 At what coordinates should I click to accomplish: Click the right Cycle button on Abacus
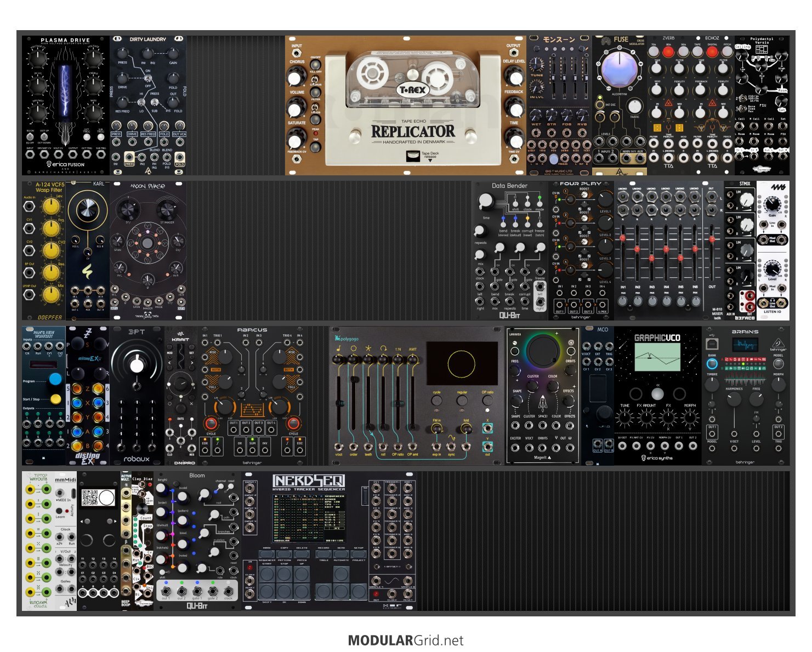coord(293,424)
